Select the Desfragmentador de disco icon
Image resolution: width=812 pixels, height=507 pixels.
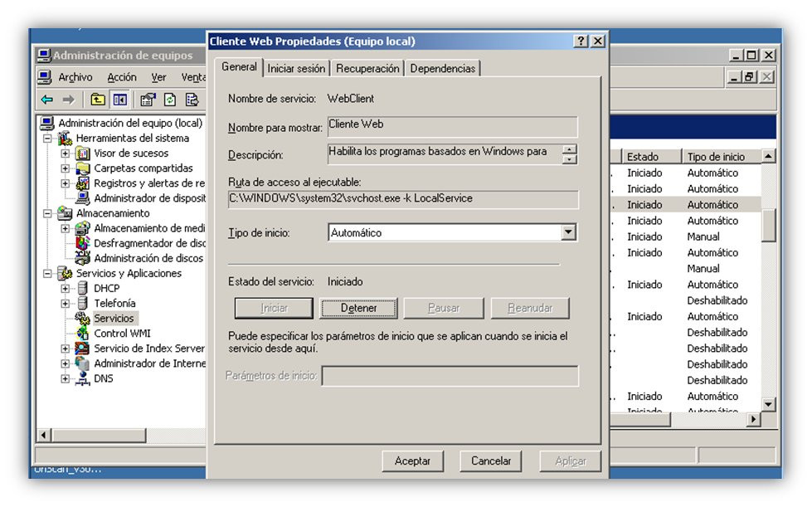[83, 243]
